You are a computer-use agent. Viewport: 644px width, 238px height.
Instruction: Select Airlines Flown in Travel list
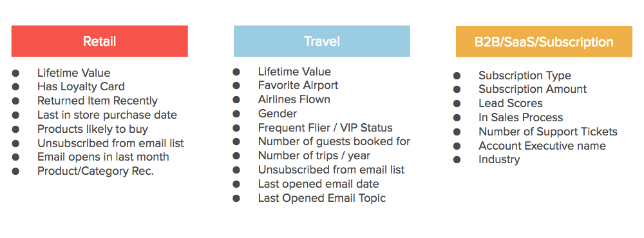tap(294, 99)
